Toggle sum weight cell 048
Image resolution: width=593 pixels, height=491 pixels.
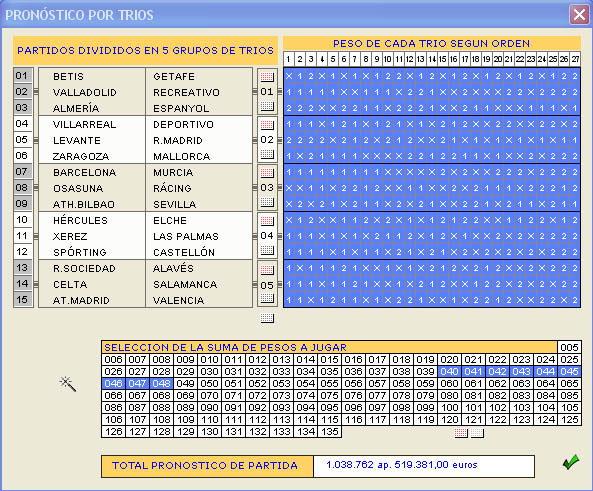(161, 384)
